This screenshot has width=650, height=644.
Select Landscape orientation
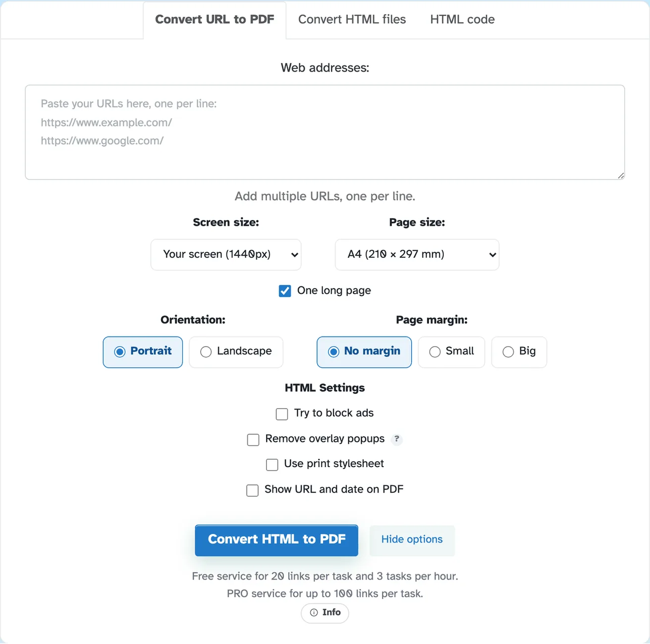(x=236, y=352)
